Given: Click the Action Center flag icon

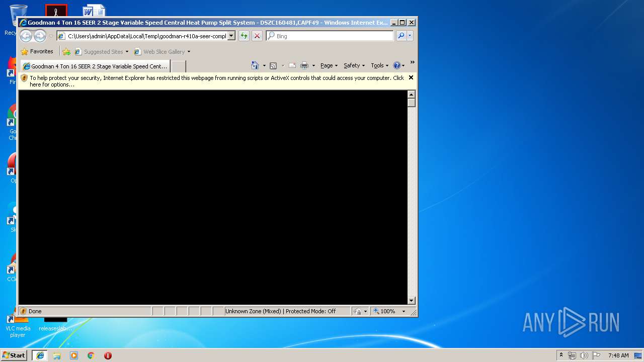Looking at the screenshot, I should point(596,355).
